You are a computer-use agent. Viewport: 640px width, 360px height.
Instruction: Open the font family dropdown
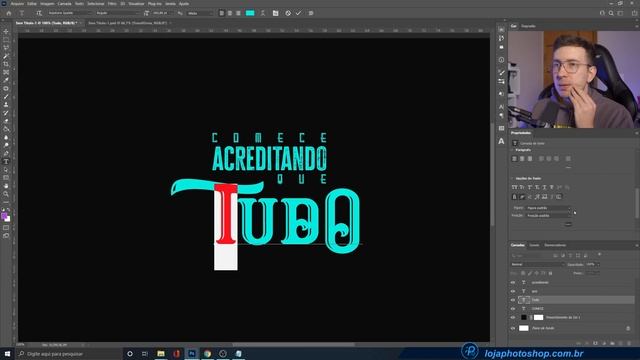pos(69,13)
